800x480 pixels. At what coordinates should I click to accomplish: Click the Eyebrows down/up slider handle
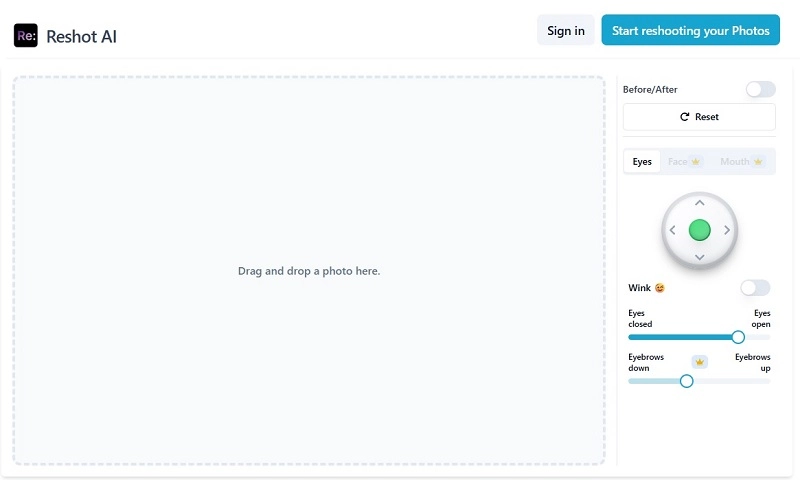point(686,381)
